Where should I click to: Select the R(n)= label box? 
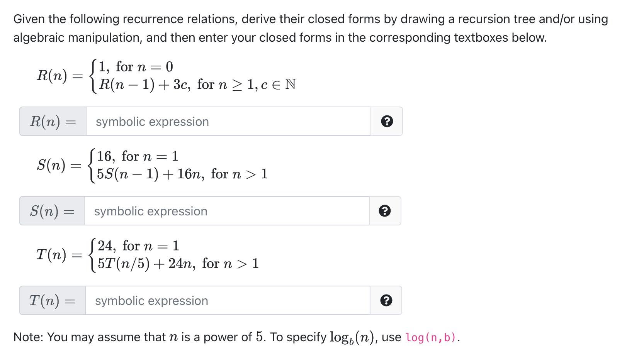click(x=52, y=122)
